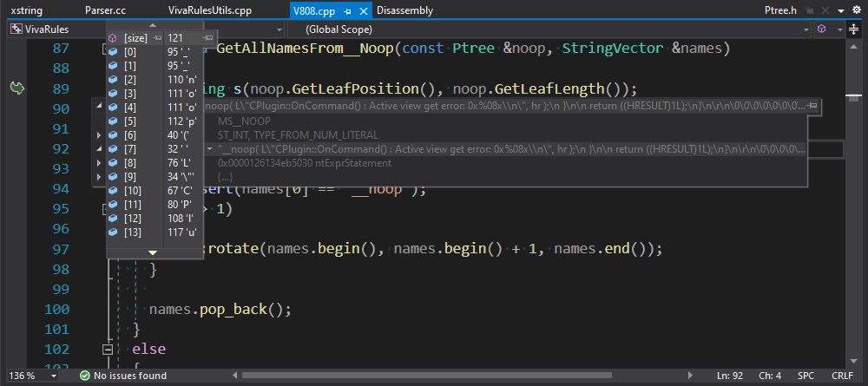The image size is (868, 386).
Task: Close the Ptree.h preview tab
Action: tap(825, 11)
